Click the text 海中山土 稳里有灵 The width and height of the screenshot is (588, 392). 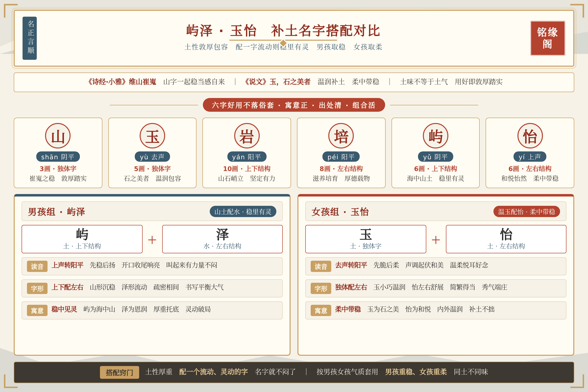(436, 179)
